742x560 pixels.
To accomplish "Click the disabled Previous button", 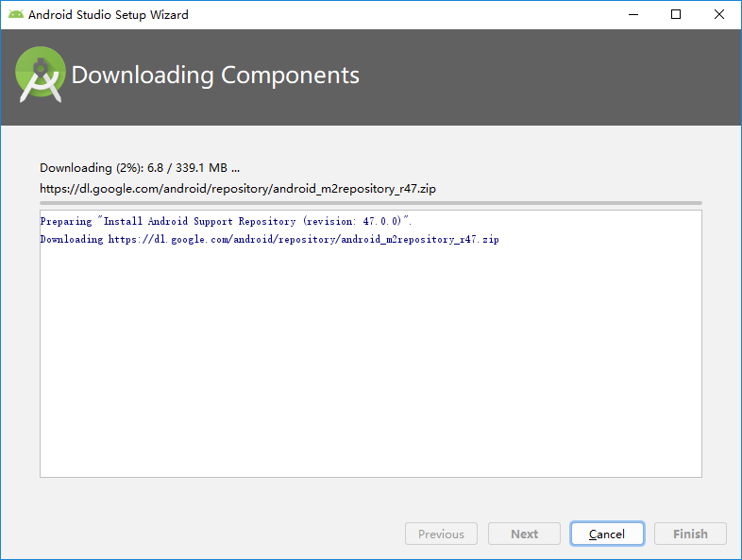I will (441, 534).
